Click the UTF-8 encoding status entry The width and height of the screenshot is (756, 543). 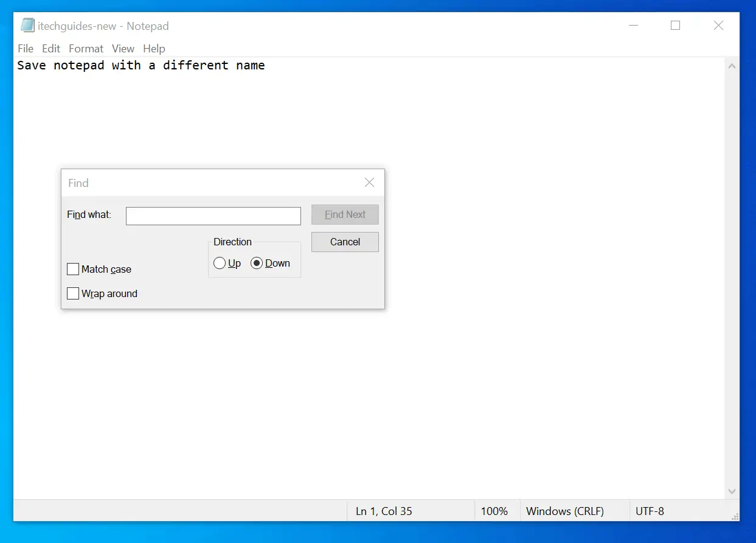tap(650, 511)
